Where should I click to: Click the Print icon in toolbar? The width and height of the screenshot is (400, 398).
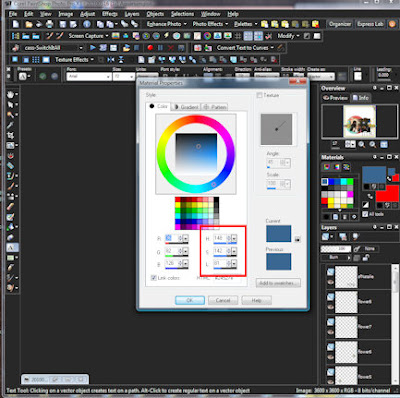[49, 24]
